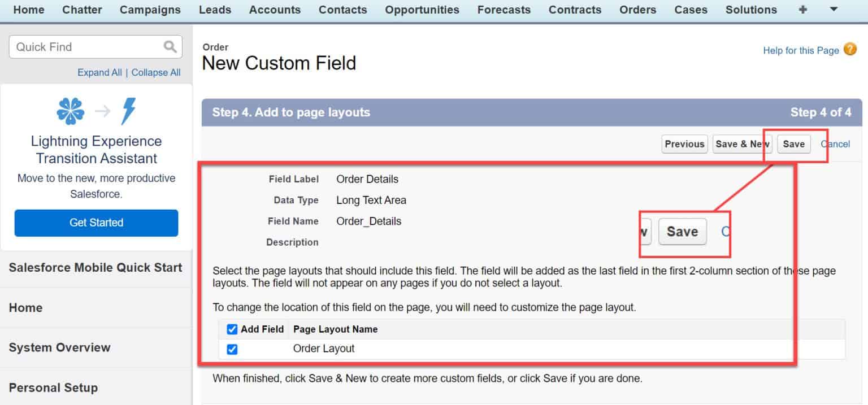Click the Save button
This screenshot has width=868, height=405.
click(793, 144)
